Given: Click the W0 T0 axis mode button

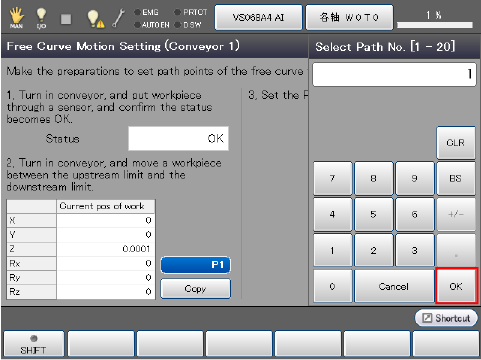Looking at the screenshot, I should [x=349, y=17].
